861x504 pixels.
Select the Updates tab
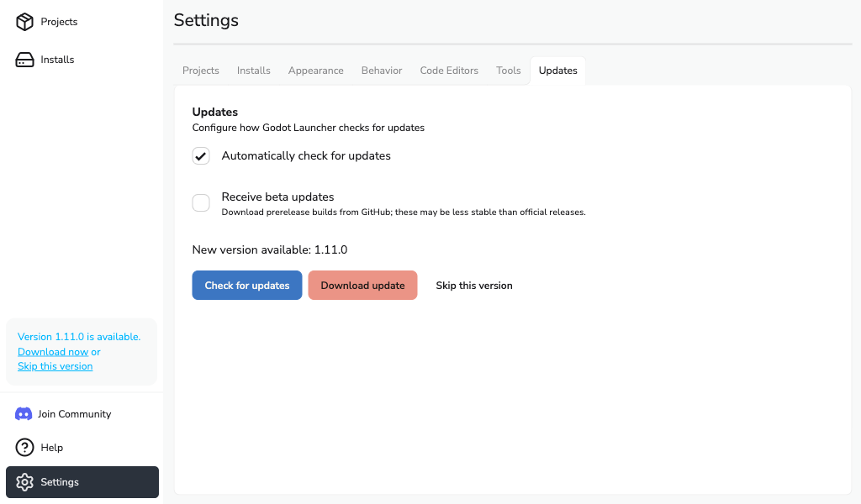tap(558, 71)
